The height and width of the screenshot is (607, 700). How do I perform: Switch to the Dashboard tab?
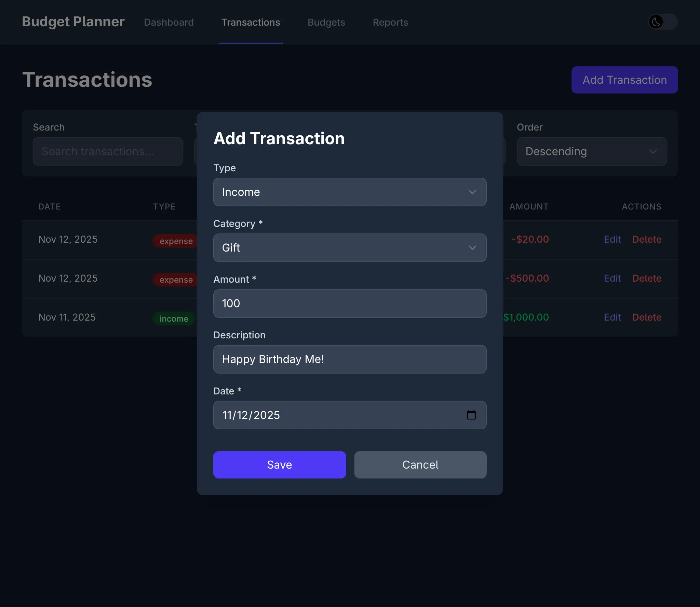(169, 22)
